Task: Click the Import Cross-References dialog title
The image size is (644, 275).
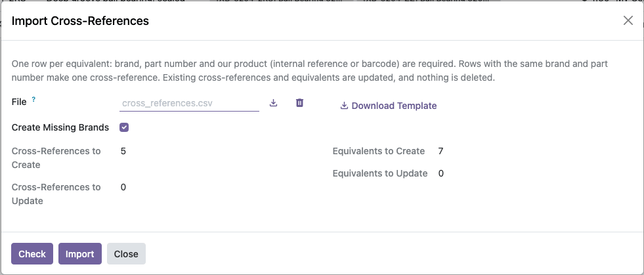Action: 80,21
